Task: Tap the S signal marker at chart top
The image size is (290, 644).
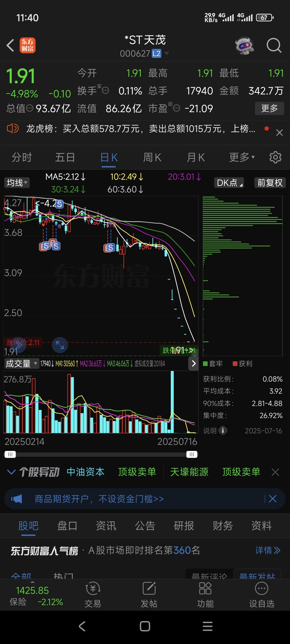Action: coord(59,204)
